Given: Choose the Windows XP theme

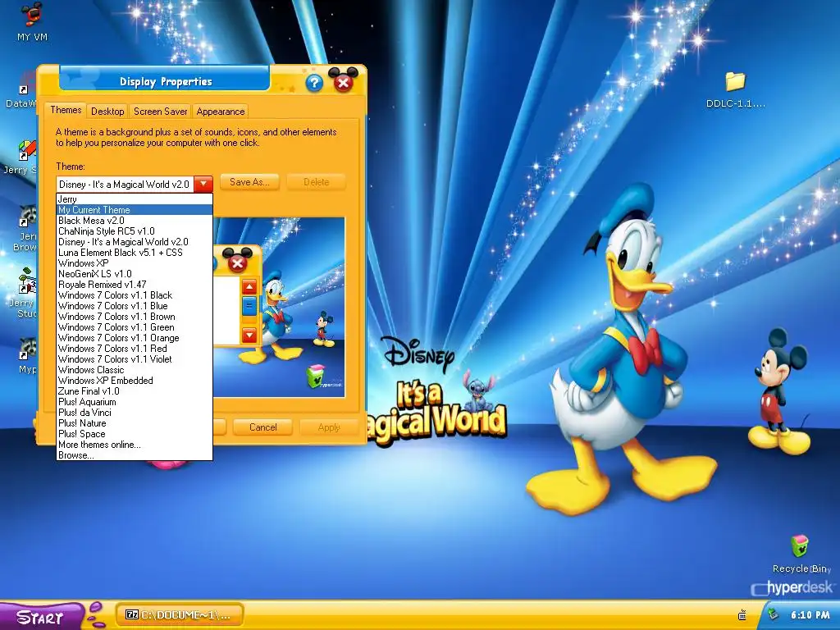Looking at the screenshot, I should 135,263.
